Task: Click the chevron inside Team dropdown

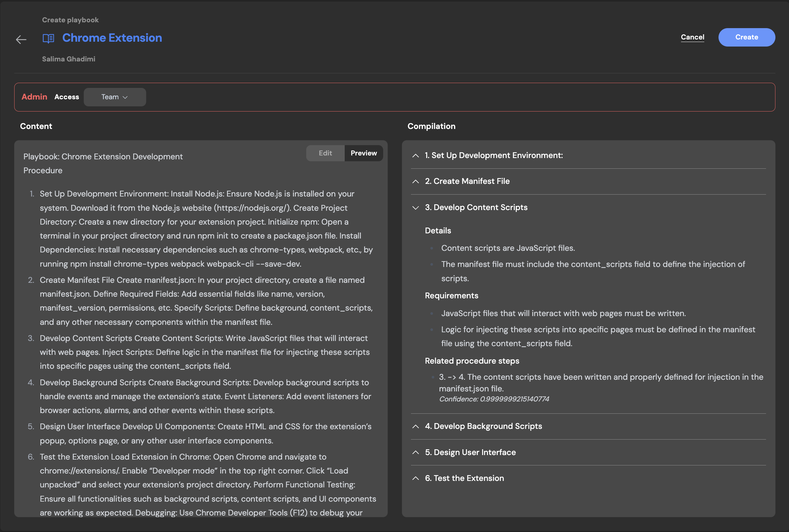Action: click(x=125, y=97)
